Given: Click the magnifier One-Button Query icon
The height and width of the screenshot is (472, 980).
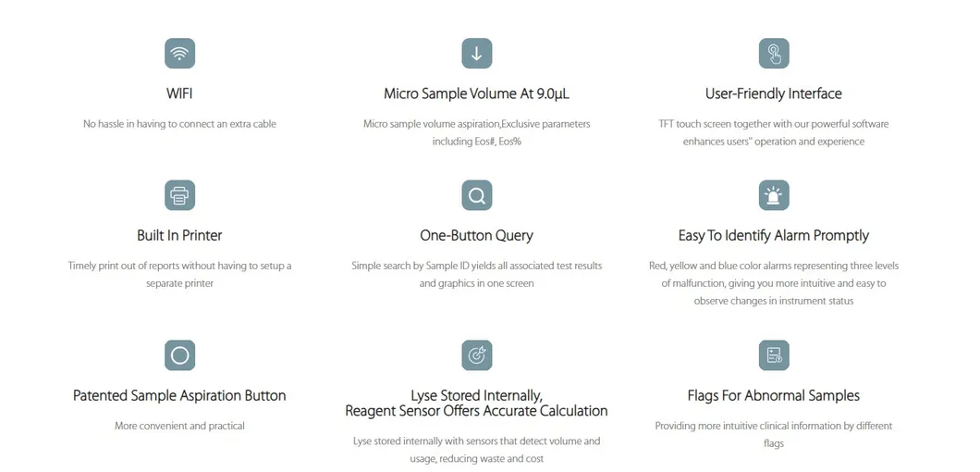Looking at the screenshot, I should (x=476, y=195).
